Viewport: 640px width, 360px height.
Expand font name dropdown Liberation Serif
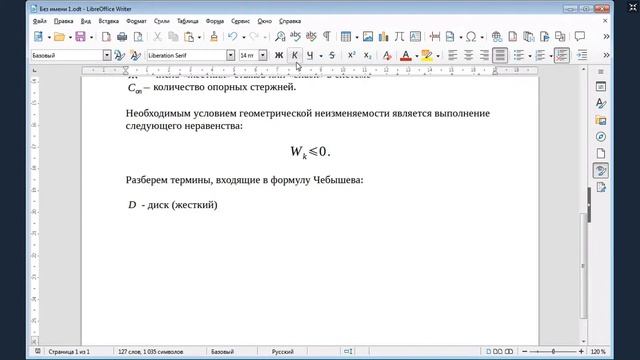point(231,55)
